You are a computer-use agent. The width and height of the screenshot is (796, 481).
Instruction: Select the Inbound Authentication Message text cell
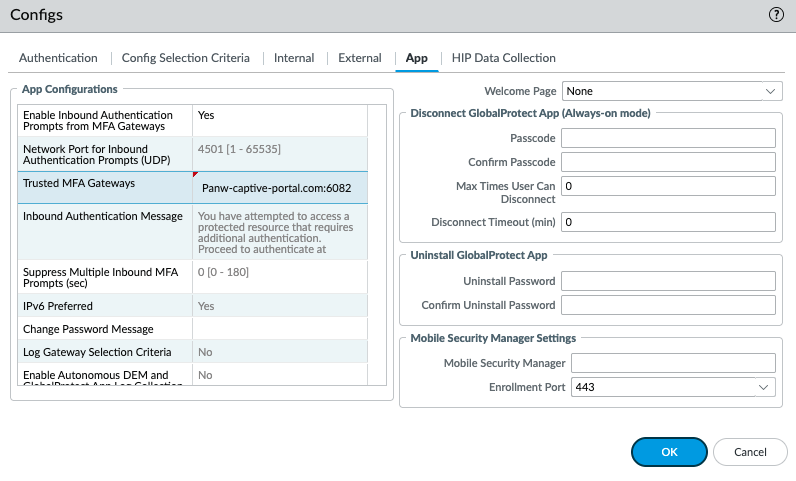pos(280,233)
